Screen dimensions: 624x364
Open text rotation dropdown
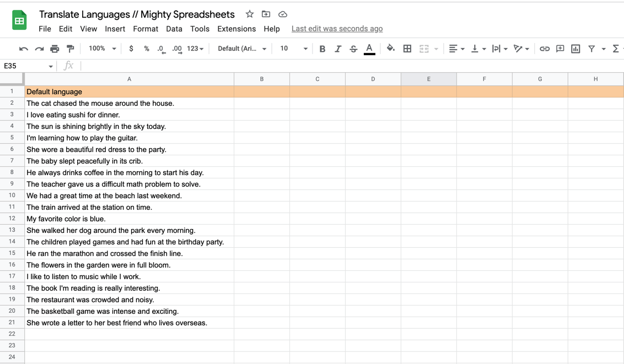tap(521, 48)
